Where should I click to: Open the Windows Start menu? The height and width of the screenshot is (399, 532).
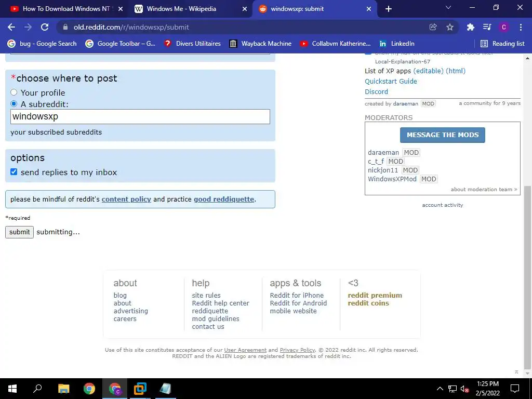tap(12, 389)
